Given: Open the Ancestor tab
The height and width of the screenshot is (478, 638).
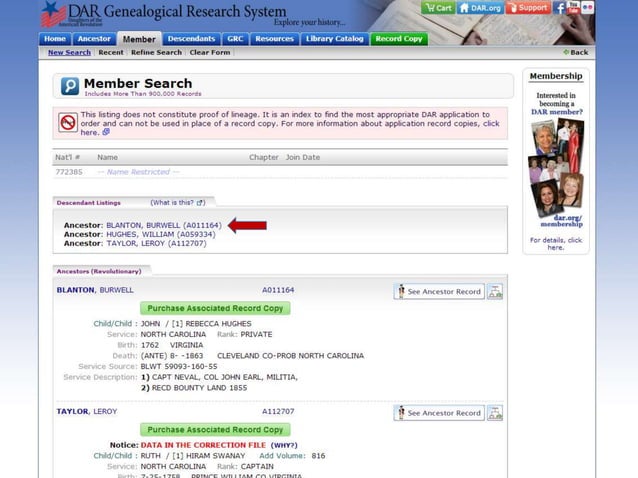Looking at the screenshot, I should (94, 39).
